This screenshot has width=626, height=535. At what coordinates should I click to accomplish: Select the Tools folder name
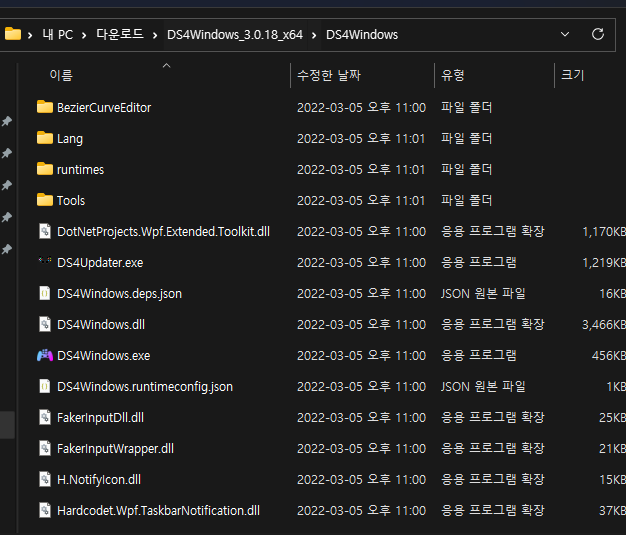pos(71,200)
